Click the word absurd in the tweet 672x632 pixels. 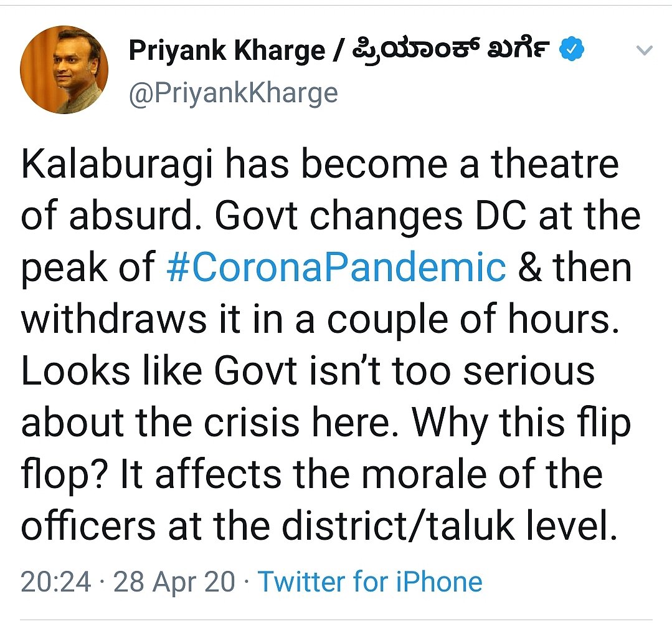point(131,216)
